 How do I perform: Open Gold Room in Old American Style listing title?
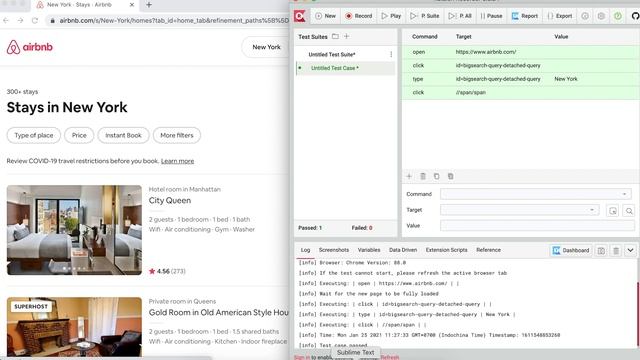click(x=218, y=312)
